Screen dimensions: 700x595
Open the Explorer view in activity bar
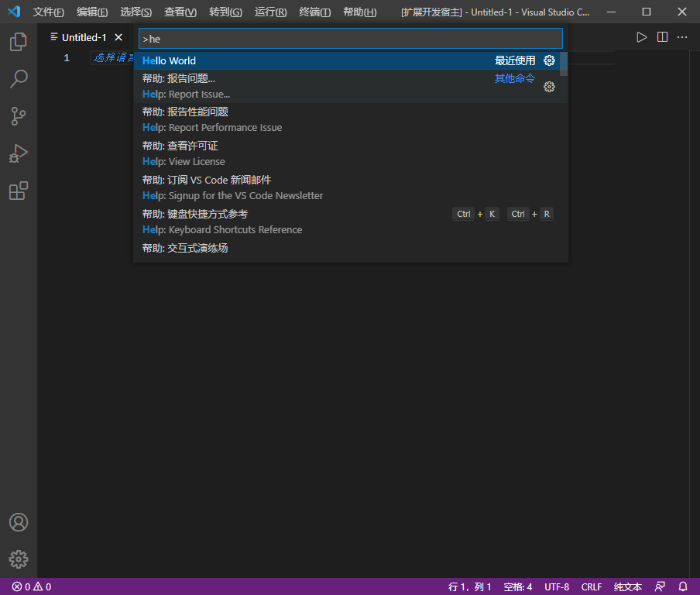[x=19, y=42]
